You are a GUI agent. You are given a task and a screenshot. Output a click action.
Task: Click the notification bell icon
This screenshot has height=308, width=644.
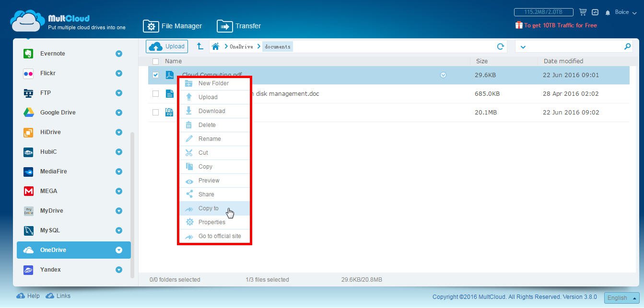coord(608,12)
